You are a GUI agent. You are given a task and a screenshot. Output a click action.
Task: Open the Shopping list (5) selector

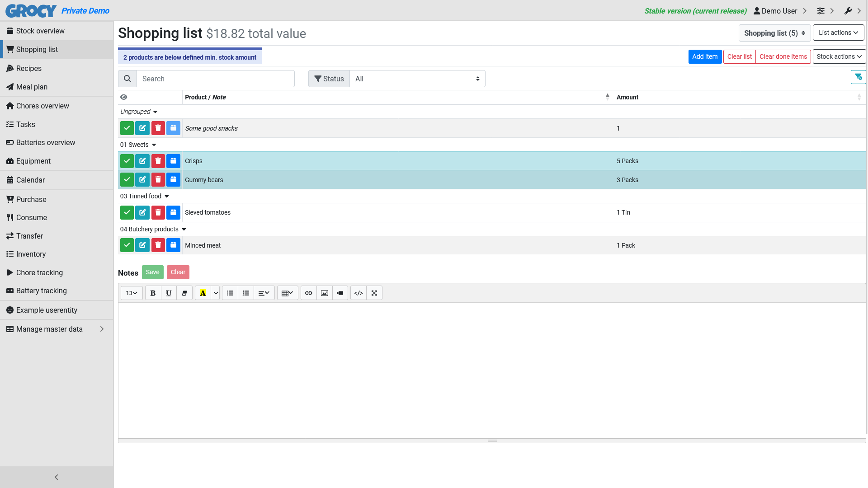[x=774, y=33]
